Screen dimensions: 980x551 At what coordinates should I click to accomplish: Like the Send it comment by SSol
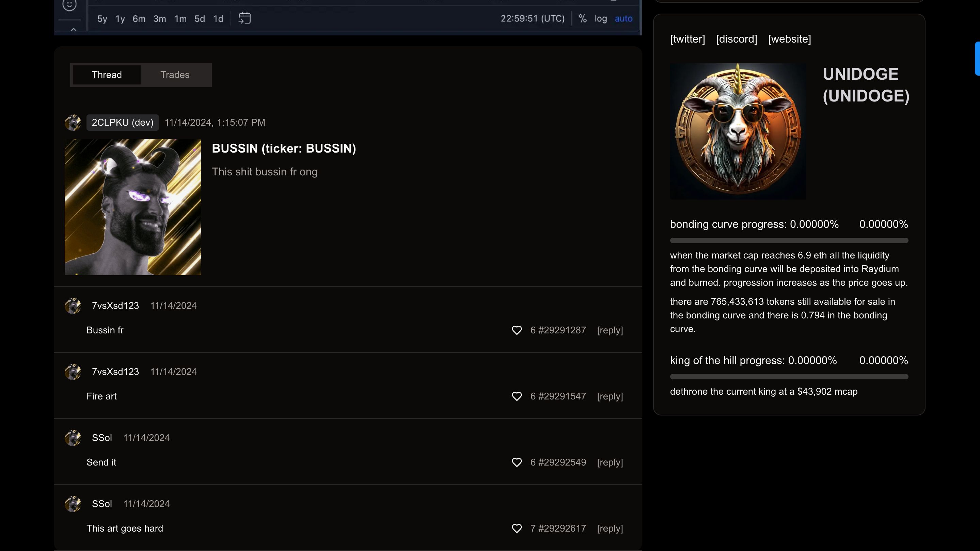tap(517, 463)
